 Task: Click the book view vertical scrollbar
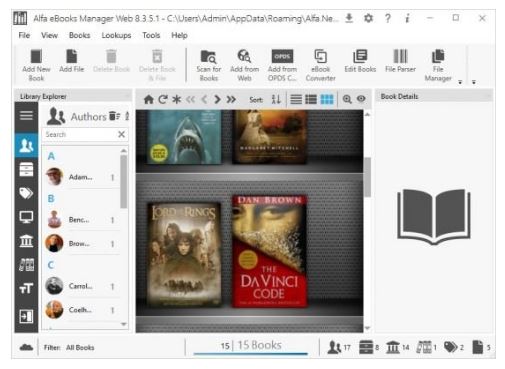pyautogui.click(x=368, y=177)
